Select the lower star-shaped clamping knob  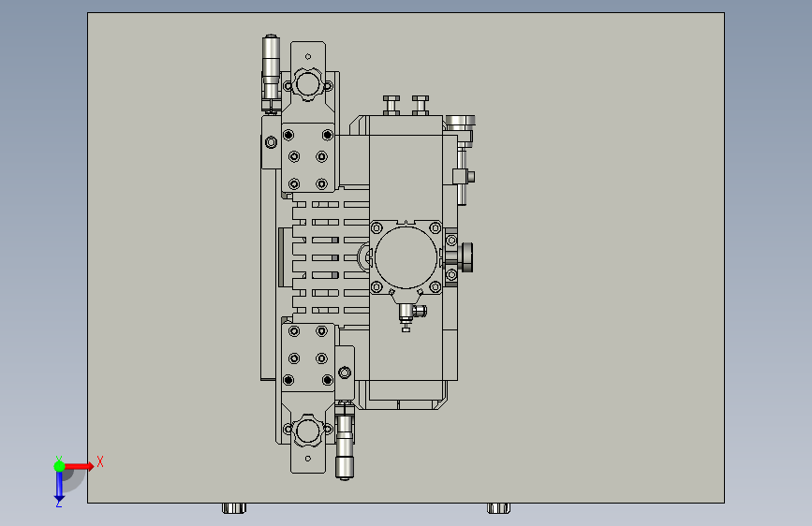[x=308, y=431]
